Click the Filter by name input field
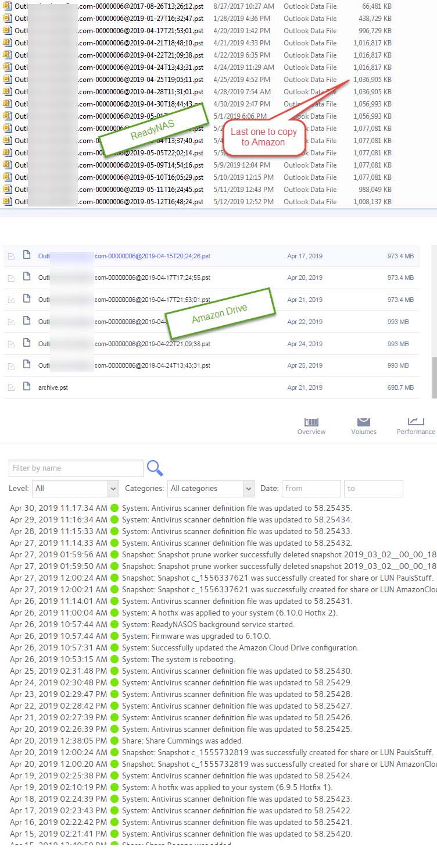The image size is (437, 868). (x=76, y=468)
